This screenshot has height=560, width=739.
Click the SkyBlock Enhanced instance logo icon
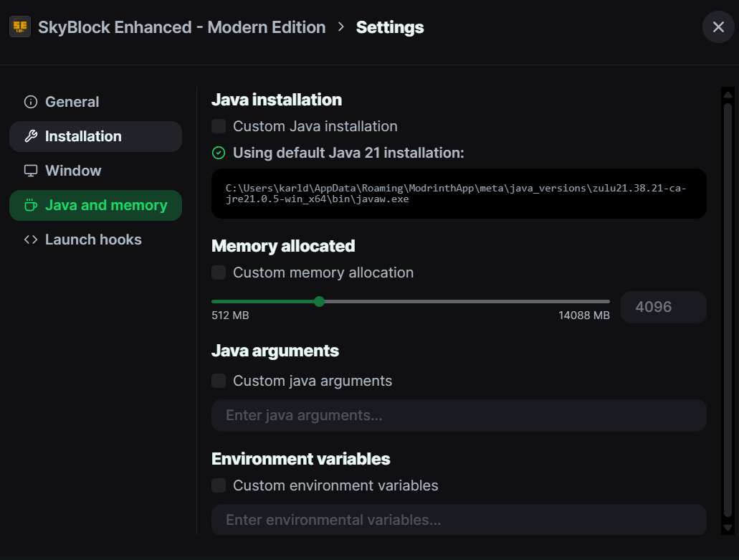[20, 27]
